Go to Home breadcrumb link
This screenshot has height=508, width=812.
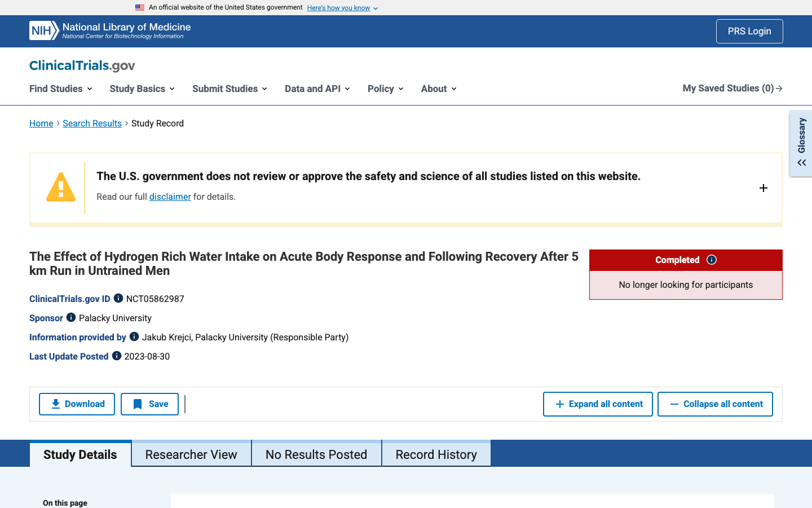[x=41, y=123]
